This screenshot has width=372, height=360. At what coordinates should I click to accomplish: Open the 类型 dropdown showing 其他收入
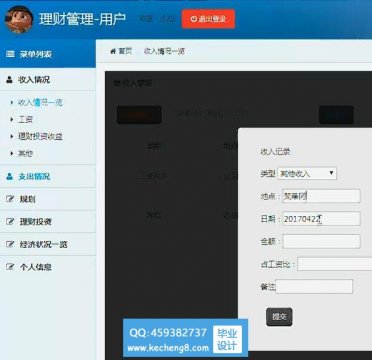tap(307, 173)
